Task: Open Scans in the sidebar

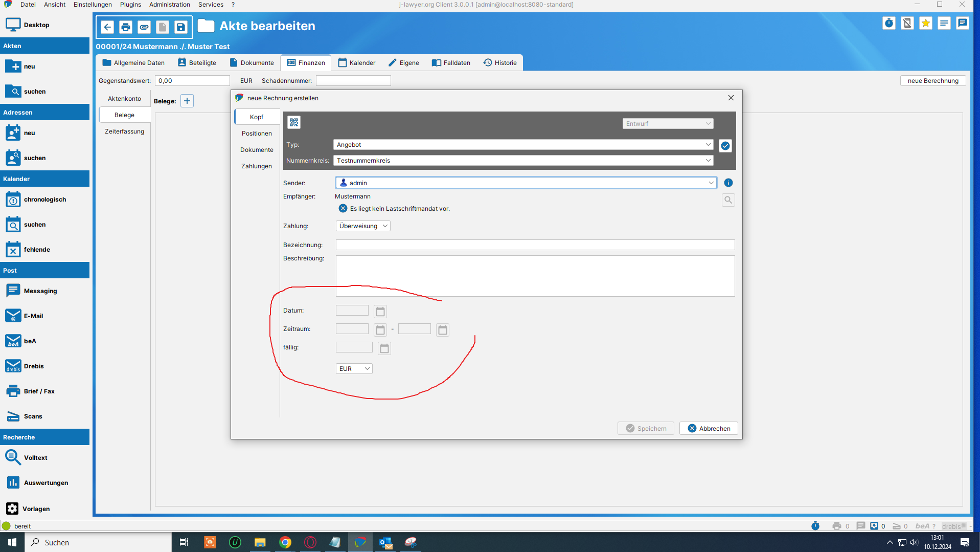Action: point(24,416)
